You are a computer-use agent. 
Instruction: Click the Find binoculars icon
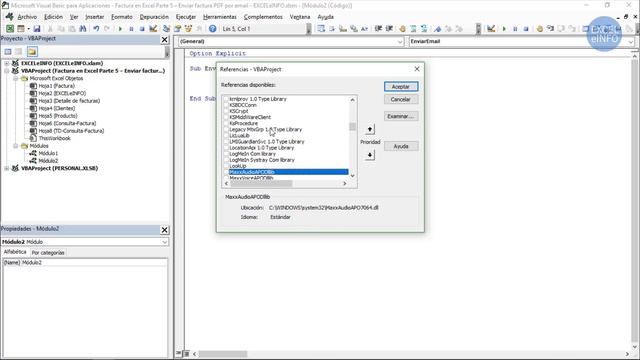83,29
